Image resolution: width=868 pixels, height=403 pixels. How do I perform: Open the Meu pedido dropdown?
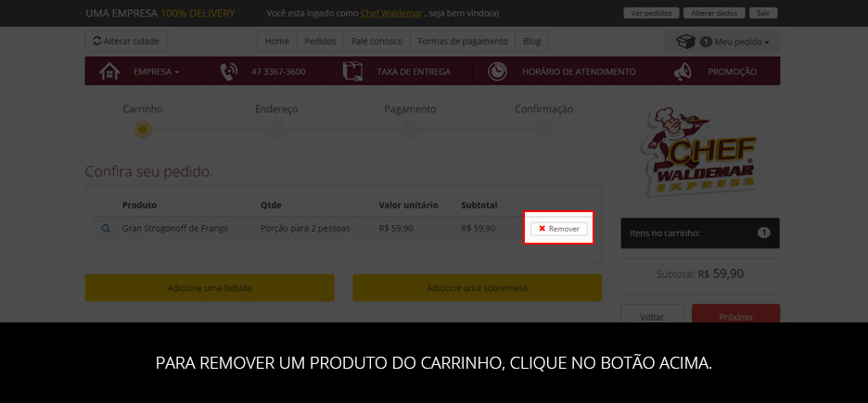coord(722,42)
